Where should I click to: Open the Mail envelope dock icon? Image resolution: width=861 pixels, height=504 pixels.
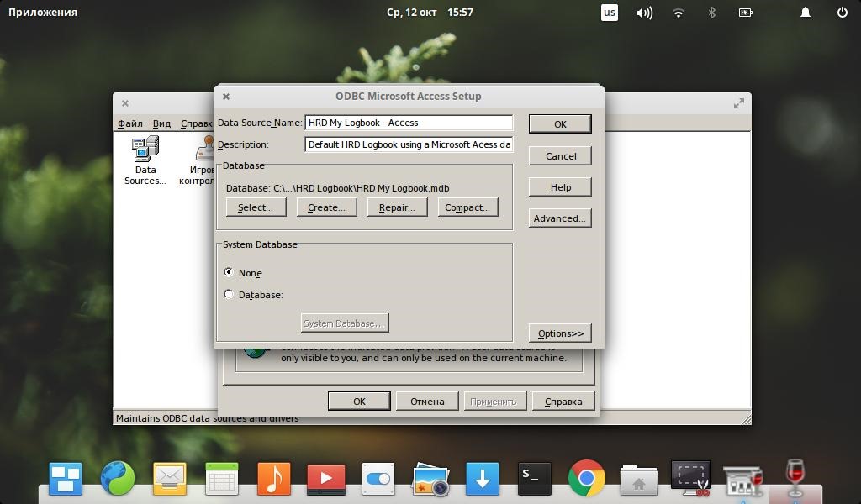click(170, 478)
